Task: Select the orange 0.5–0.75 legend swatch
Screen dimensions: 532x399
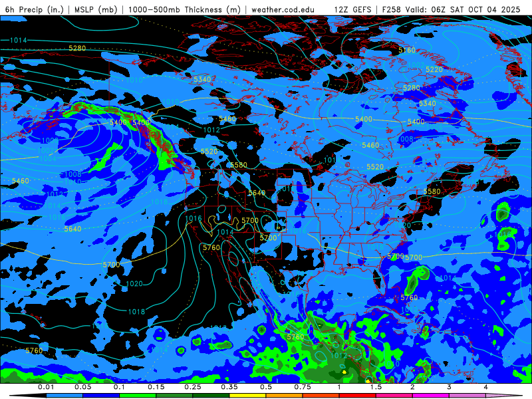Action: (x=285, y=396)
